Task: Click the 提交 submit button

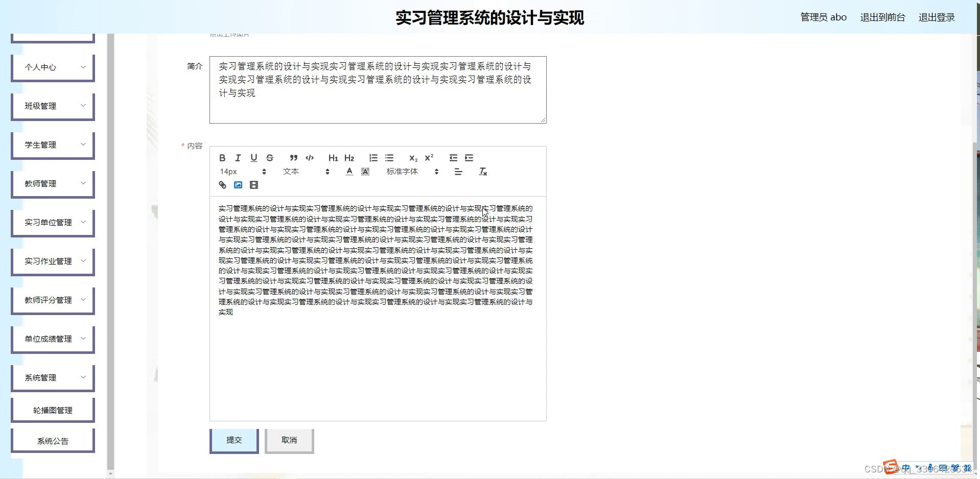Action: [x=234, y=441]
